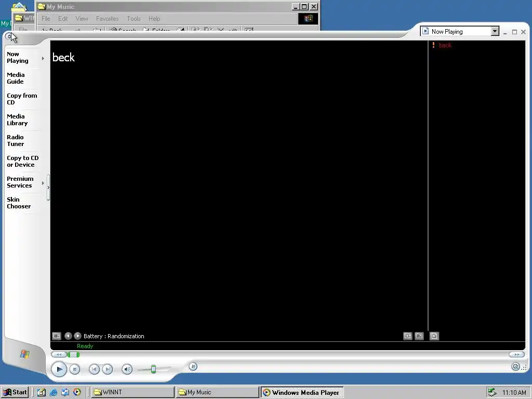This screenshot has width=532, height=399.
Task: Open the Tools menu in My Music window
Action: click(x=134, y=19)
